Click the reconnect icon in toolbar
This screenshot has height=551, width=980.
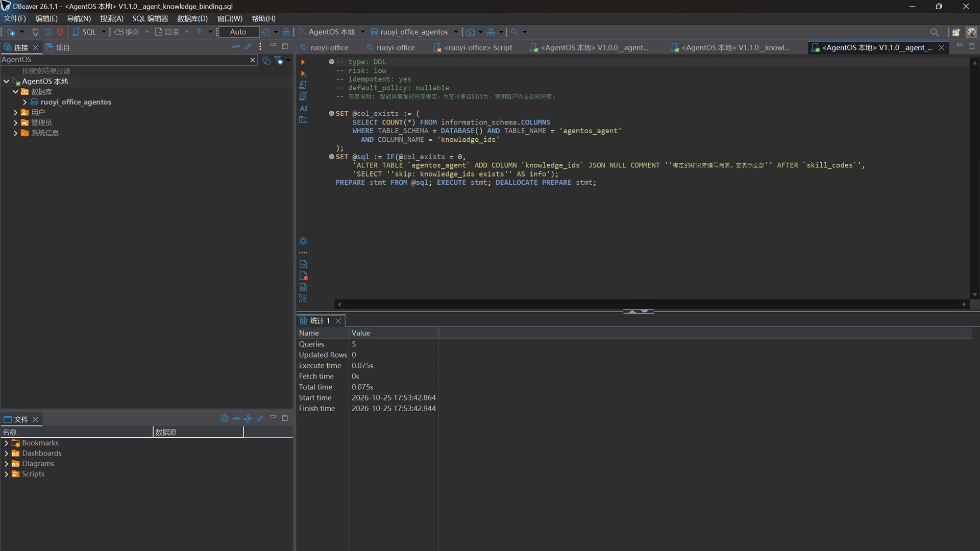tap(48, 32)
